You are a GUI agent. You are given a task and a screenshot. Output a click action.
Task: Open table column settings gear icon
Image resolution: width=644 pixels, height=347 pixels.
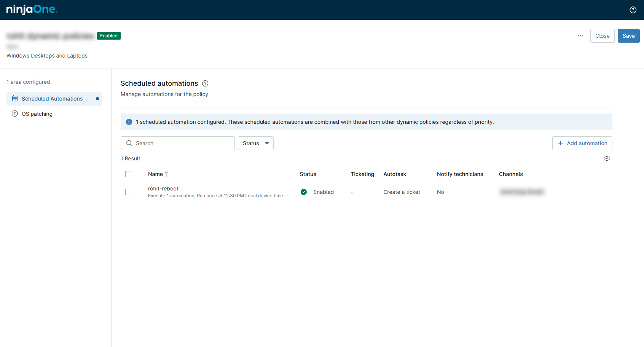pos(607,158)
